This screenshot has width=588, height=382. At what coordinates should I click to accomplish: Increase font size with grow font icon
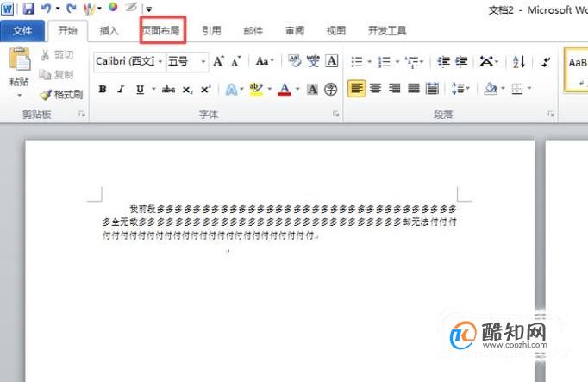(218, 61)
